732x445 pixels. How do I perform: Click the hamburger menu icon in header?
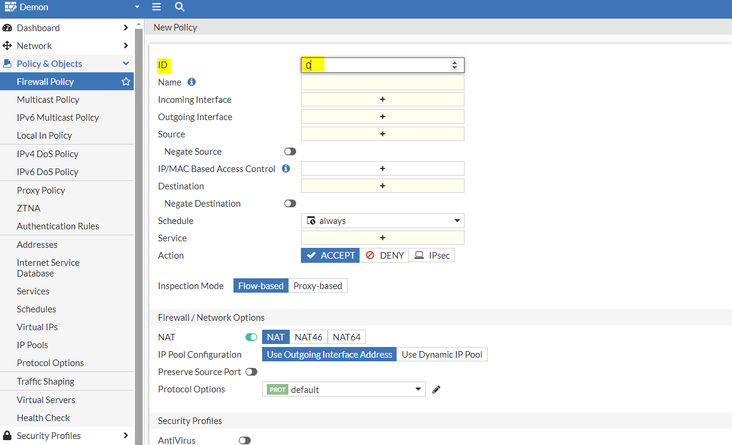[x=156, y=7]
